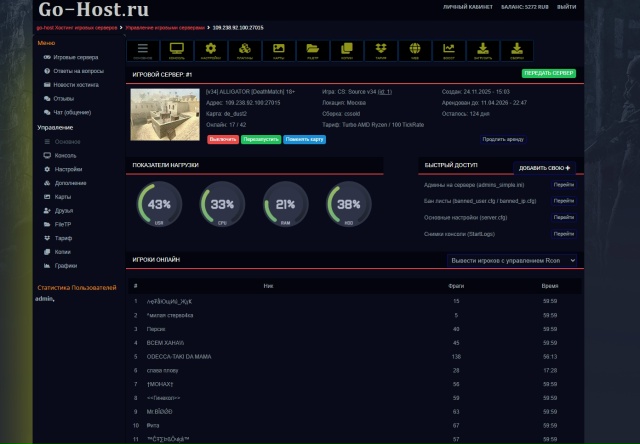Open Тариф in the sidebar menu
Screen dimensions: 640x444
coord(63,238)
